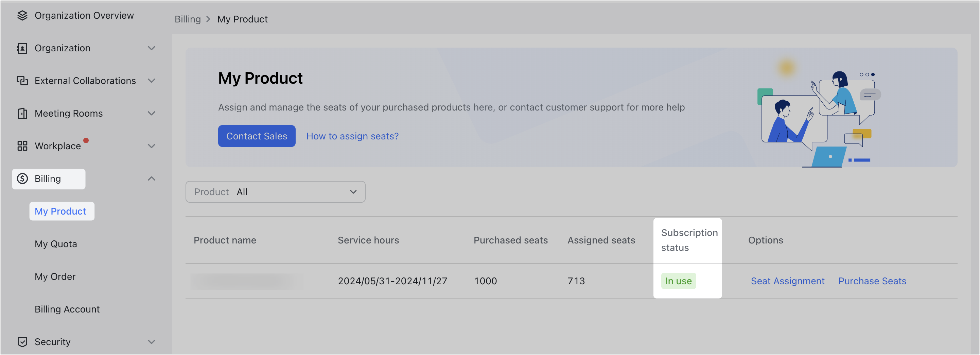980x355 pixels.
Task: Click the Billing dollar-sign icon
Action: tap(22, 179)
